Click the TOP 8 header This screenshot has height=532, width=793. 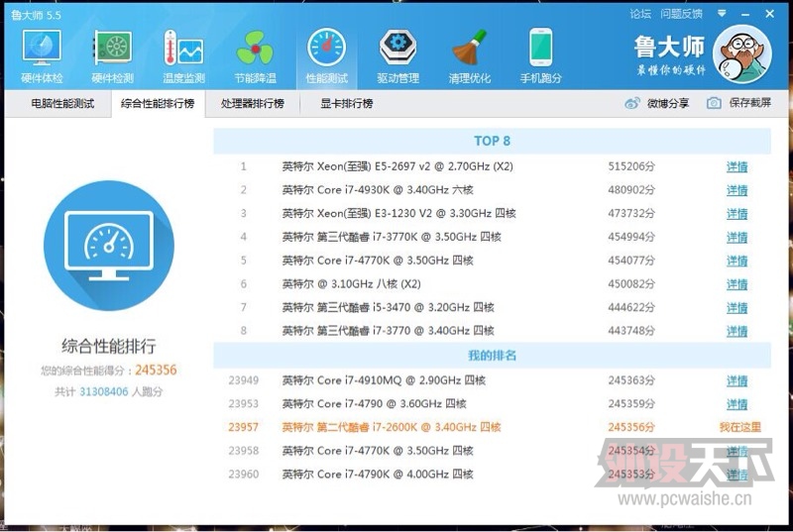pyautogui.click(x=492, y=141)
